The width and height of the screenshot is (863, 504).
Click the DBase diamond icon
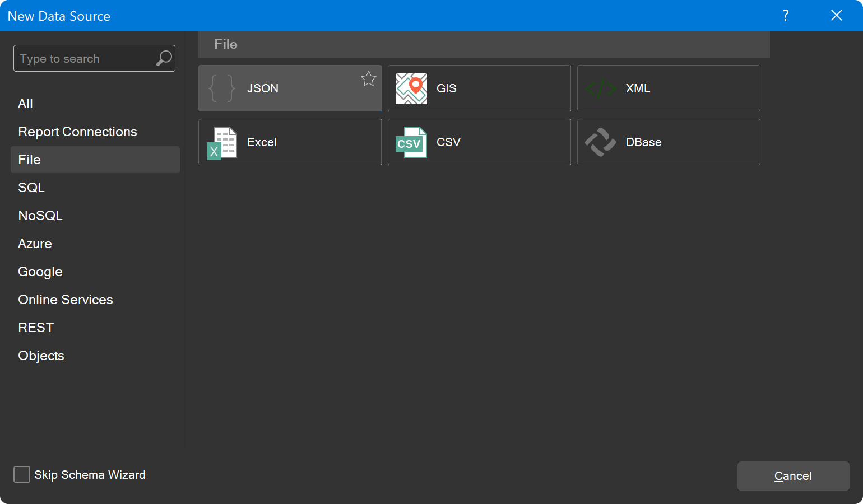click(601, 142)
